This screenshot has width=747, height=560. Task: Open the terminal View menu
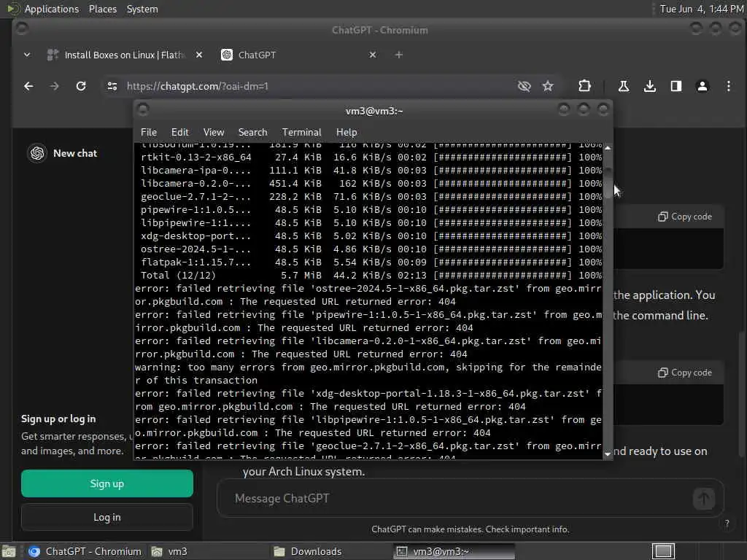[x=214, y=133]
